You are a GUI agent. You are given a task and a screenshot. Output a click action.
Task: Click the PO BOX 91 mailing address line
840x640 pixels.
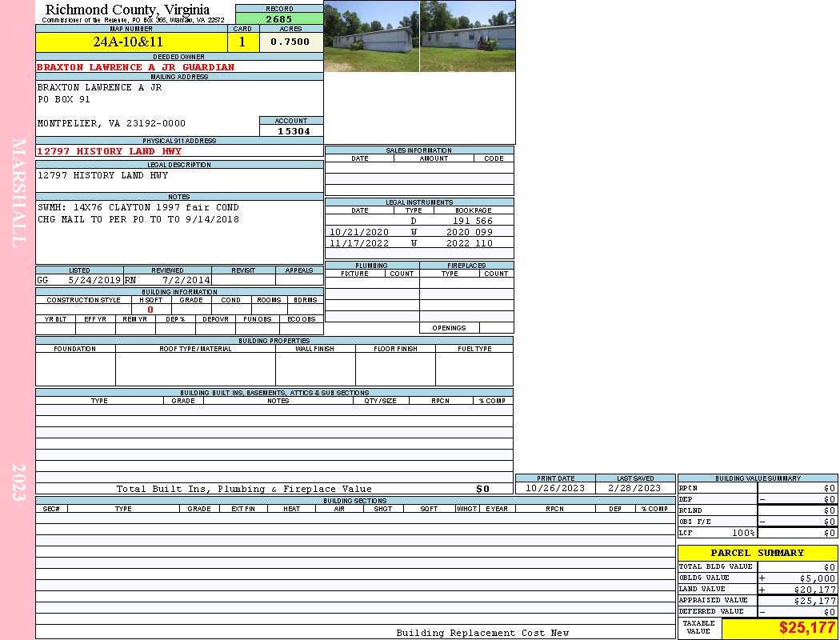[x=64, y=100]
